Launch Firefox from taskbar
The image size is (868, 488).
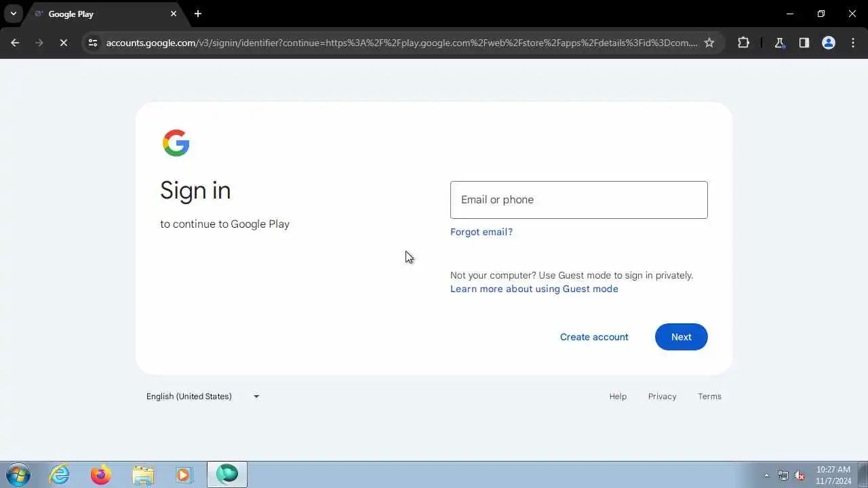101,475
